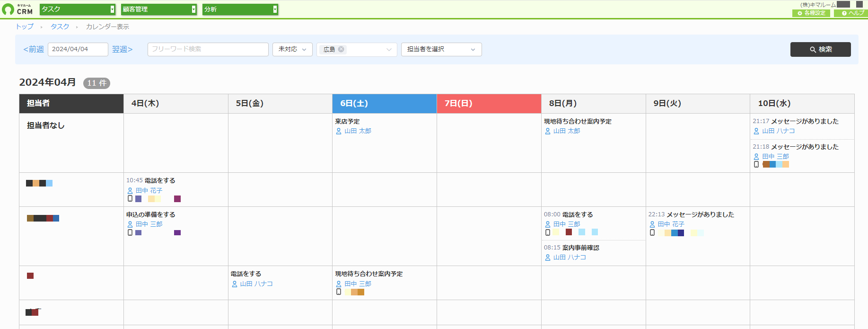Open 現地待ち合わせ案内予定 task on 6日(土)
The width and height of the screenshot is (868, 329).
click(369, 274)
